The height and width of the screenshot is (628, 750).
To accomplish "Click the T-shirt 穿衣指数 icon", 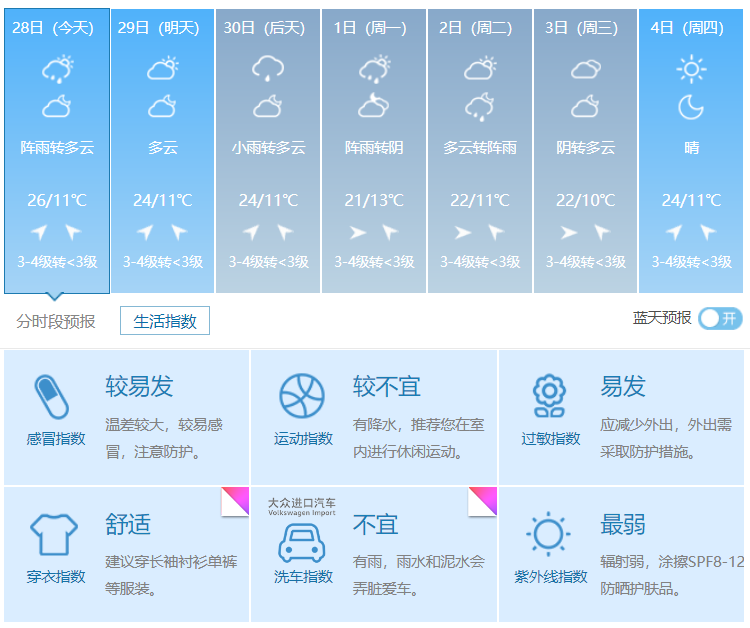I will tap(54, 534).
